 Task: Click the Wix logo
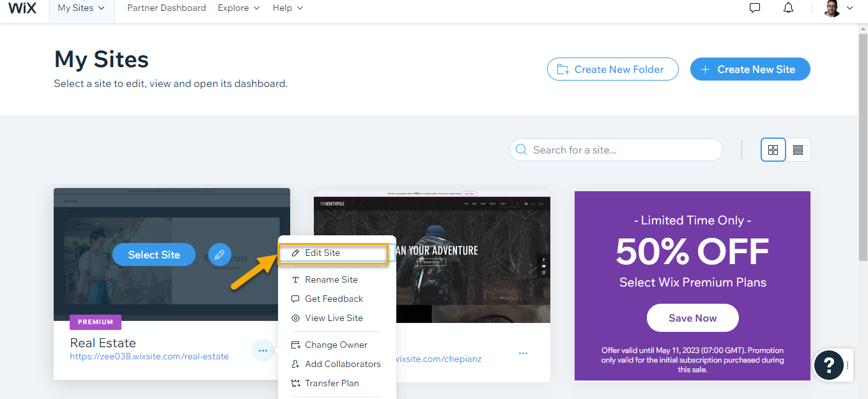point(22,8)
